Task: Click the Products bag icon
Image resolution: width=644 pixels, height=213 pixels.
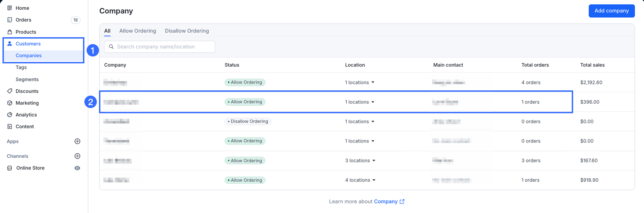Action: click(10, 32)
